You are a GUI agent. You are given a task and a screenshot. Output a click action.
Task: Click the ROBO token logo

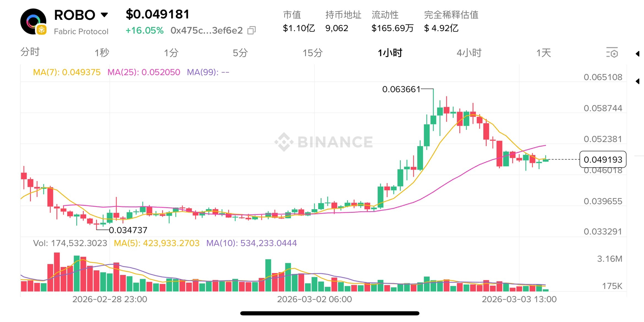click(x=33, y=21)
